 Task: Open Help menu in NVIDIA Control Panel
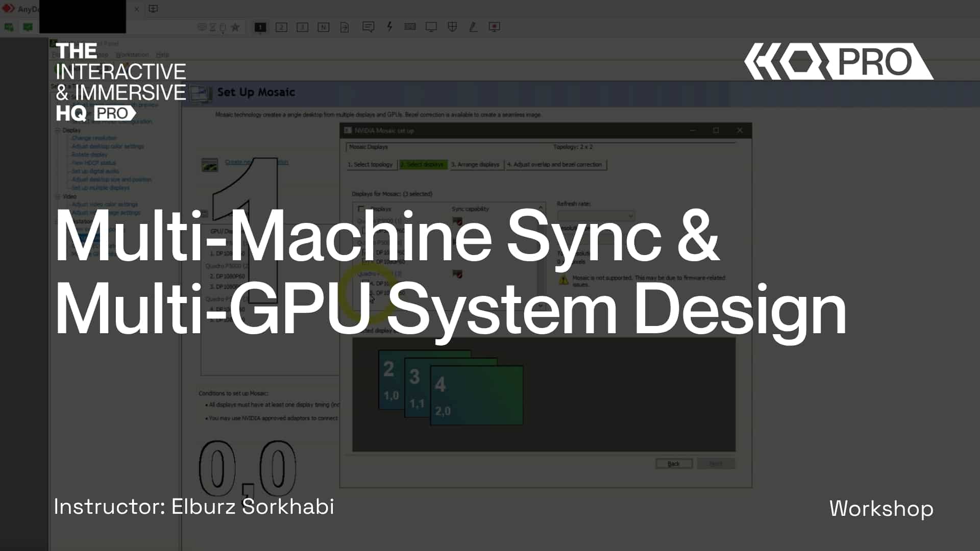click(x=162, y=55)
